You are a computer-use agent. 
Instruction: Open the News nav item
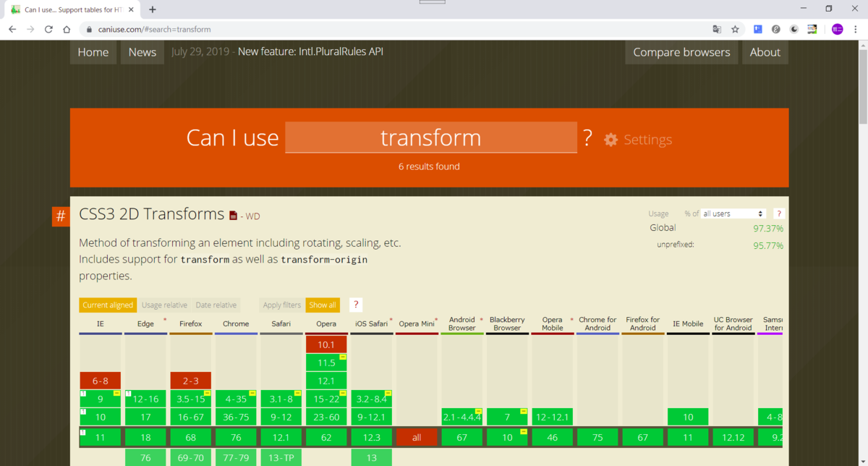[x=142, y=52]
